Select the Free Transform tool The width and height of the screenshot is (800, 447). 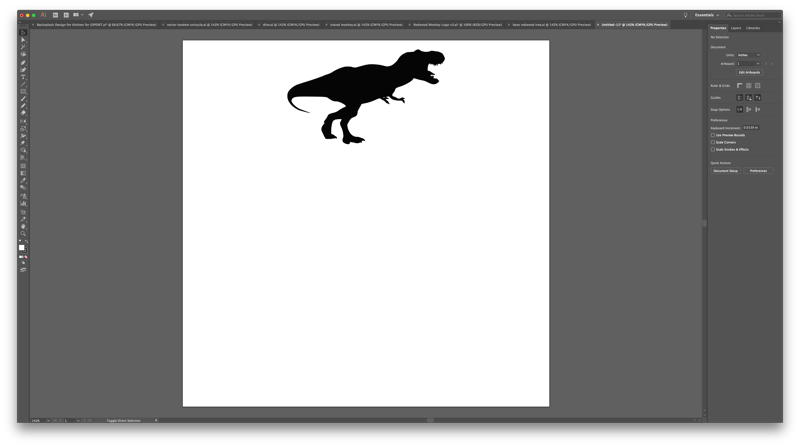click(23, 143)
